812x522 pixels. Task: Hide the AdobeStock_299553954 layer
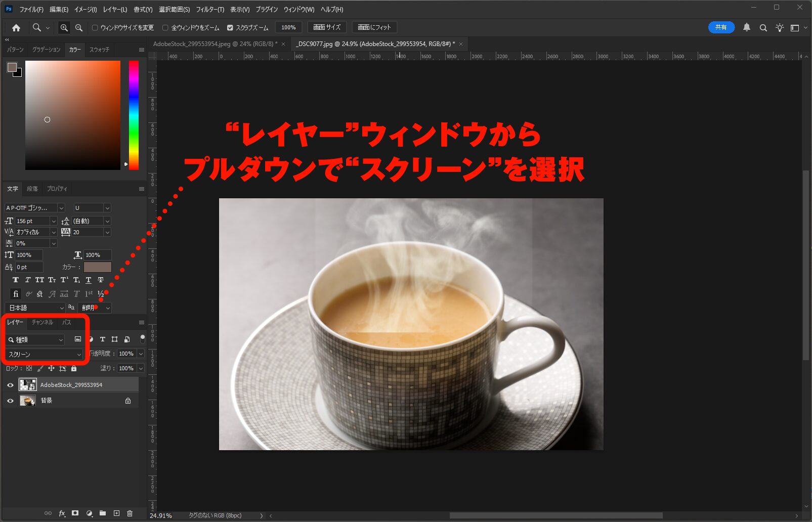coord(10,385)
